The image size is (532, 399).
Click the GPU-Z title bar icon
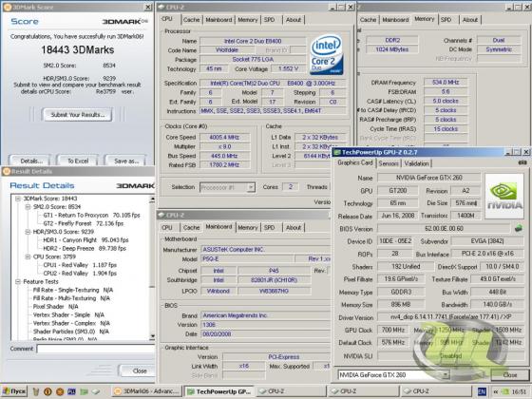click(x=337, y=152)
